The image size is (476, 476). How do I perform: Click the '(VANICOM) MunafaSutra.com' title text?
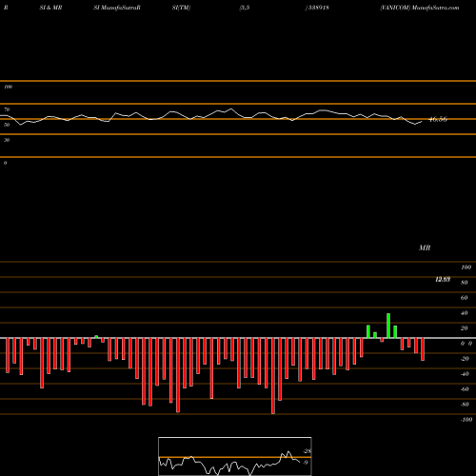(x=420, y=8)
